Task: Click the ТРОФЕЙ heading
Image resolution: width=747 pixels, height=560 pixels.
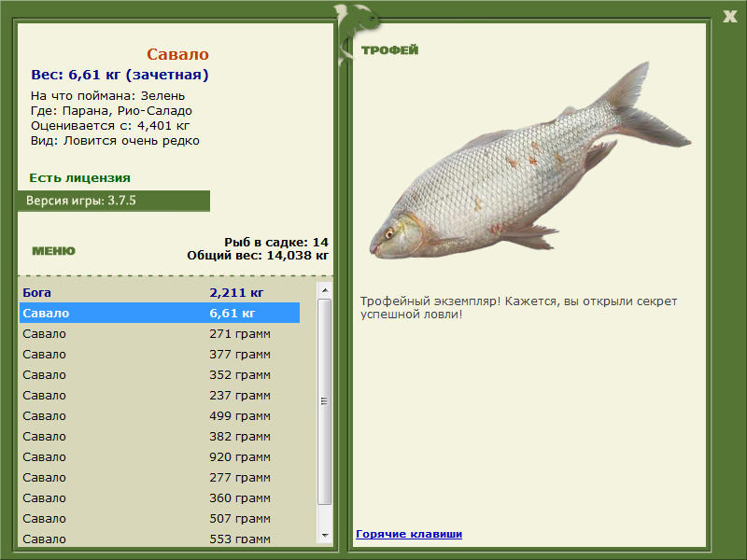Action: pos(389,50)
